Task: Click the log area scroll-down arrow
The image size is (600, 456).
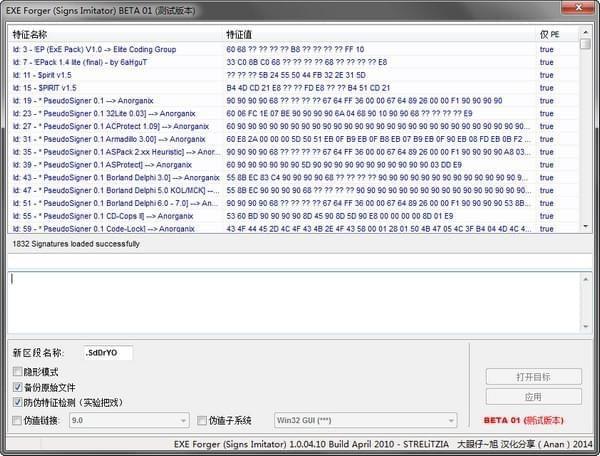Action: (x=586, y=326)
